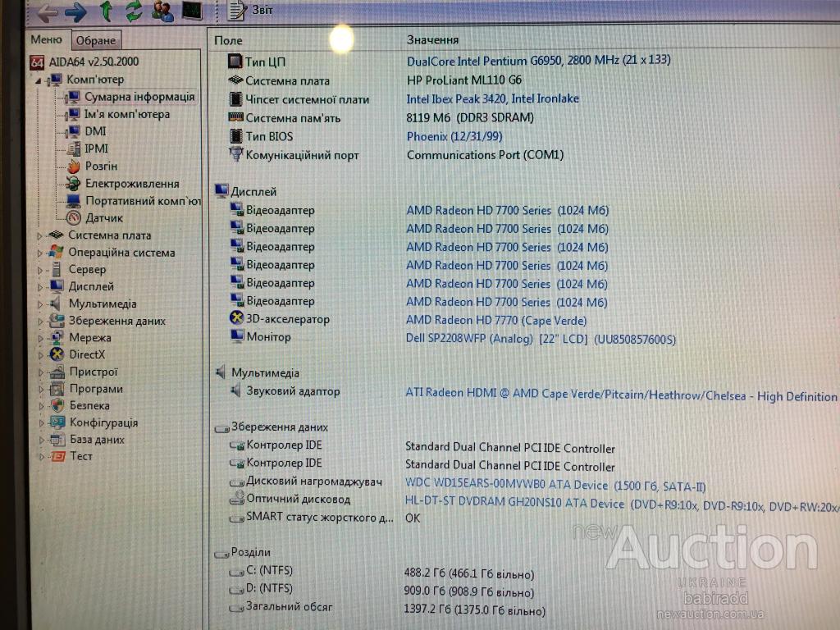The width and height of the screenshot is (840, 630).
Task: Expand the Збереження даних tree node
Action: 40,322
